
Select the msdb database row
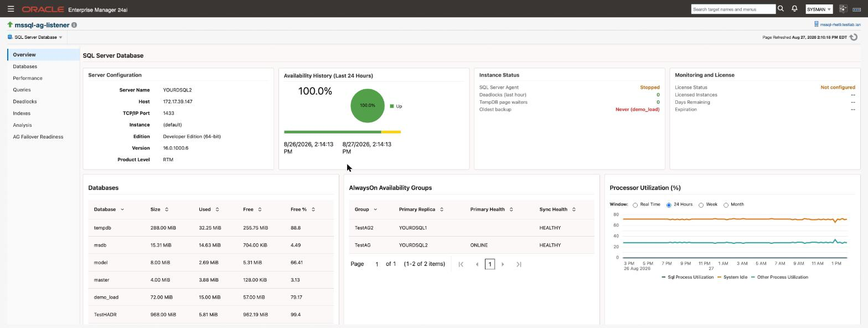(211, 245)
